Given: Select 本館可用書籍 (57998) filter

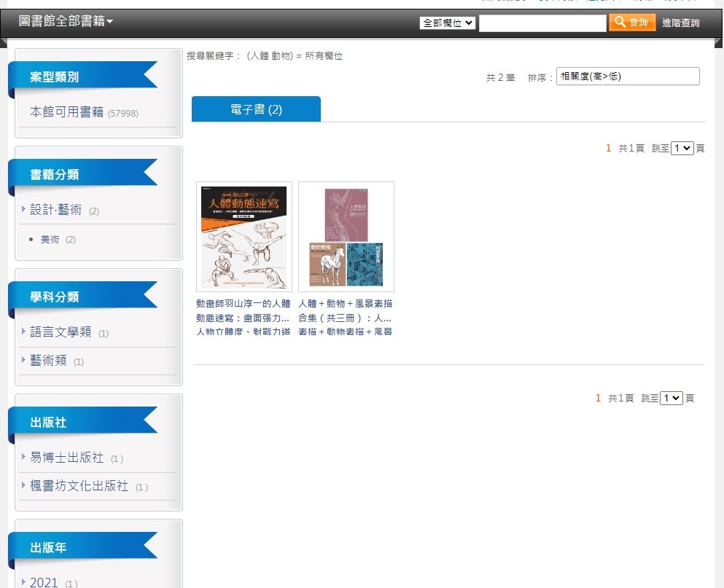Looking at the screenshot, I should click(84, 112).
